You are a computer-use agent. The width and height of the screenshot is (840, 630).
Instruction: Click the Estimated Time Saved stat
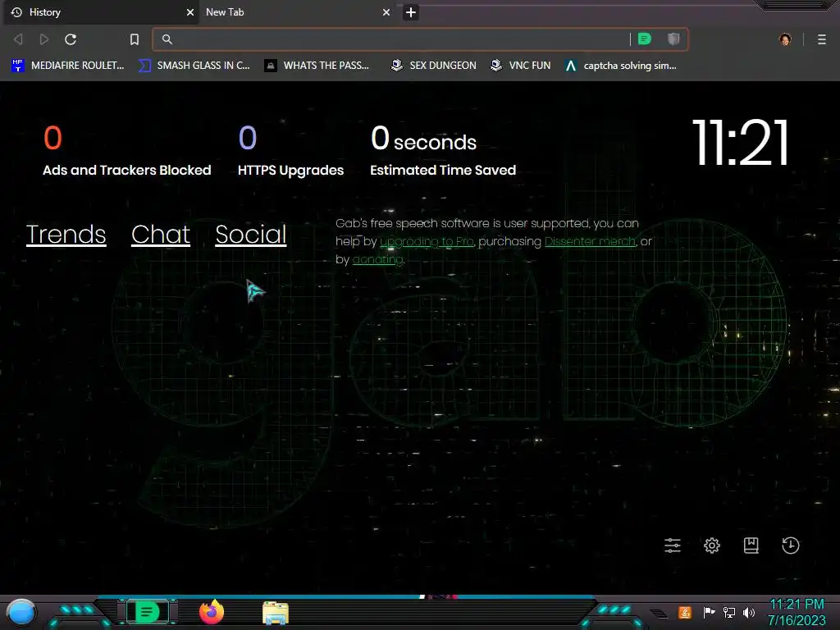(x=443, y=151)
